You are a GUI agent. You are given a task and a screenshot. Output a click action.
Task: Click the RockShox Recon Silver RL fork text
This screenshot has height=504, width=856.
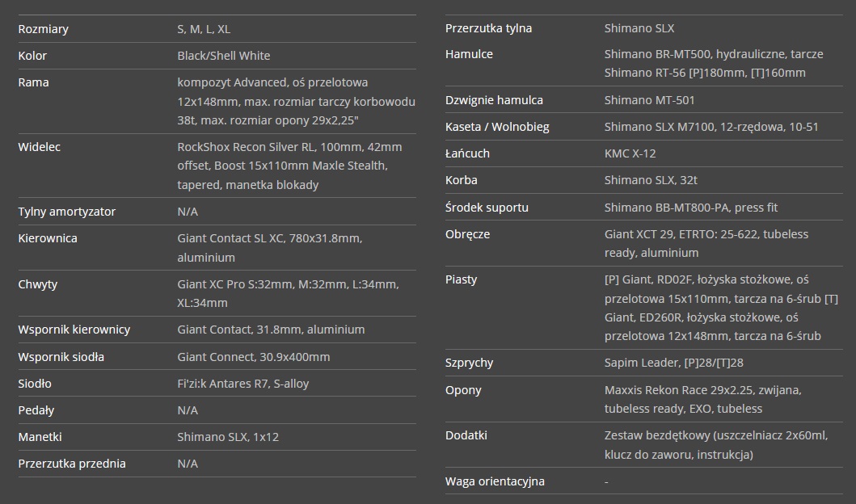point(289,166)
